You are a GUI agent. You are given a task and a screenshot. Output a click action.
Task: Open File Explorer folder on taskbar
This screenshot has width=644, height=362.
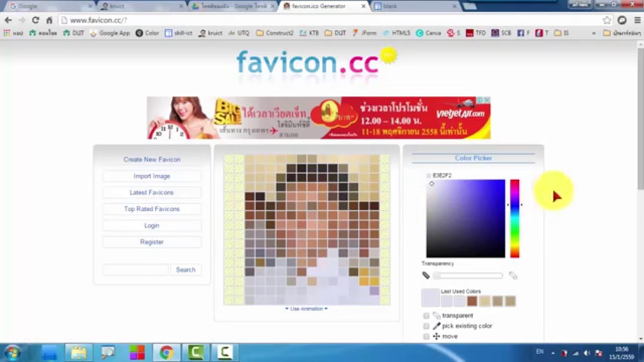(x=78, y=352)
